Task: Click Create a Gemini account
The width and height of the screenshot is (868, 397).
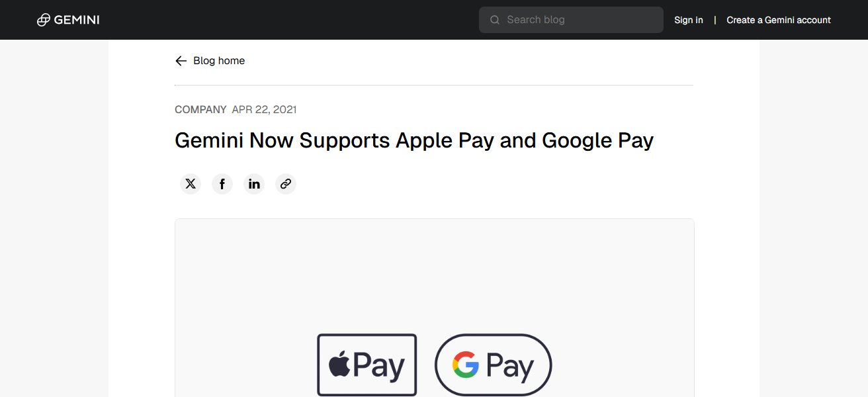Action: [x=778, y=20]
